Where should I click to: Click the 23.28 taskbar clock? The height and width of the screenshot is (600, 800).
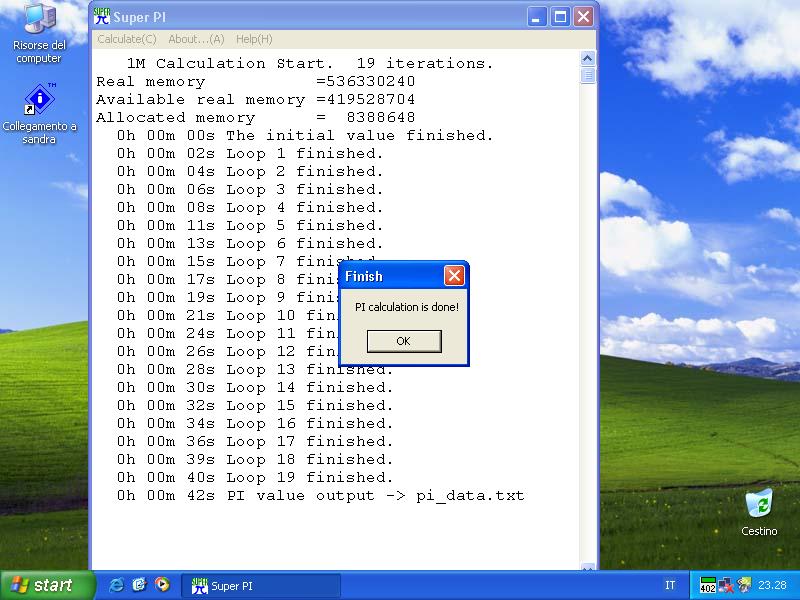(772, 585)
